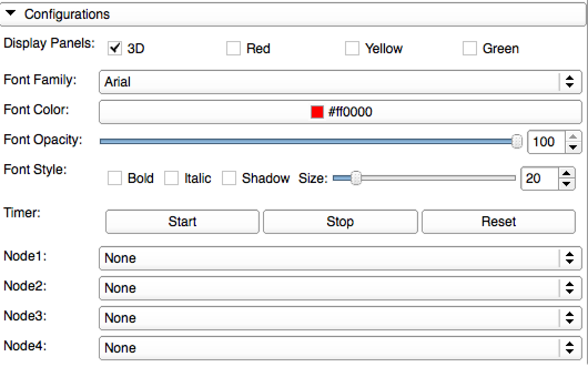The image size is (588, 367).
Task: Decrease Font Opacity with down arrow
Action: pos(573,147)
